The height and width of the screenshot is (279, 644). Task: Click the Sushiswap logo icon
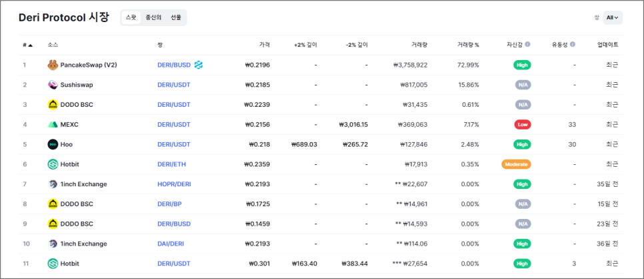click(53, 85)
